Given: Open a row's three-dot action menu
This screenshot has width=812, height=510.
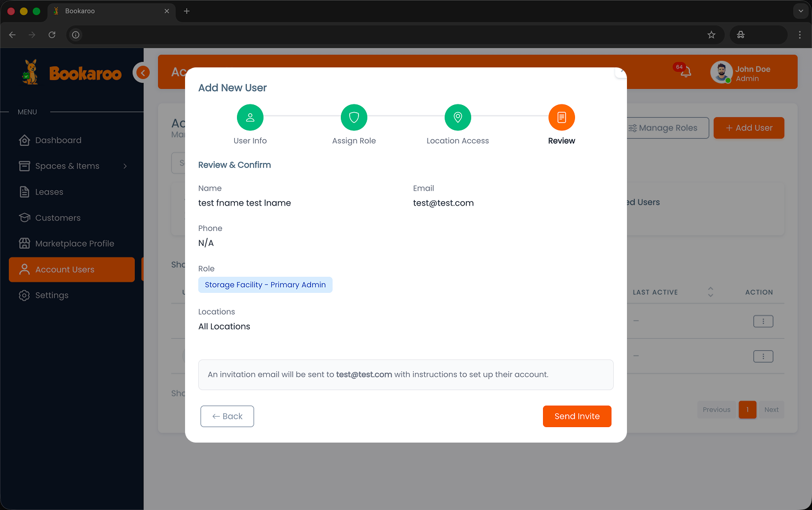Looking at the screenshot, I should click(763, 321).
